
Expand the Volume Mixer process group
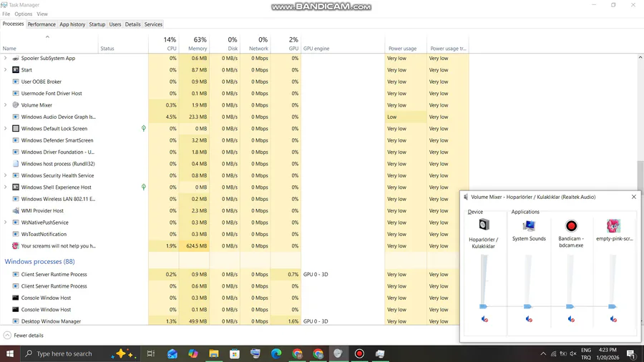point(5,105)
